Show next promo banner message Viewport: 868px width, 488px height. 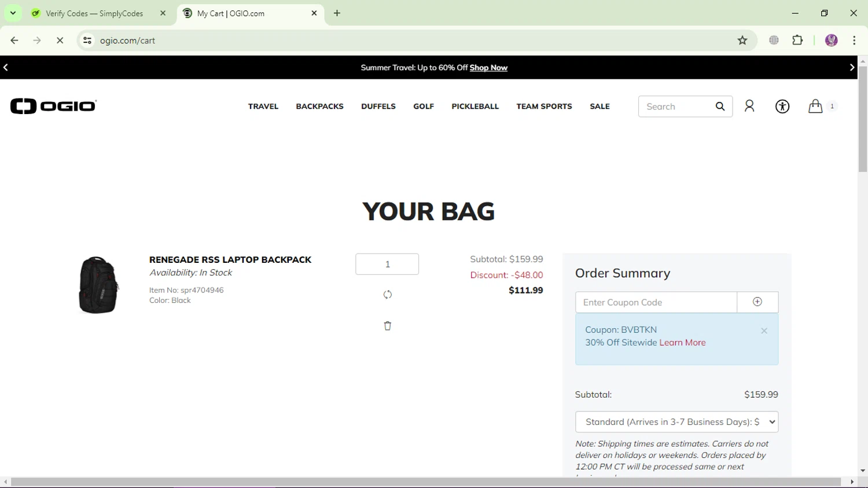[852, 68]
